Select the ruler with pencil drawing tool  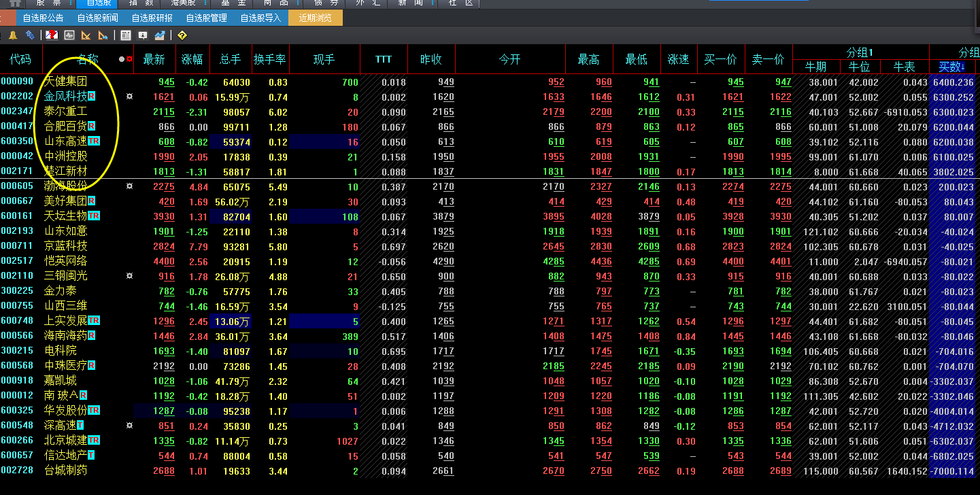(x=86, y=35)
